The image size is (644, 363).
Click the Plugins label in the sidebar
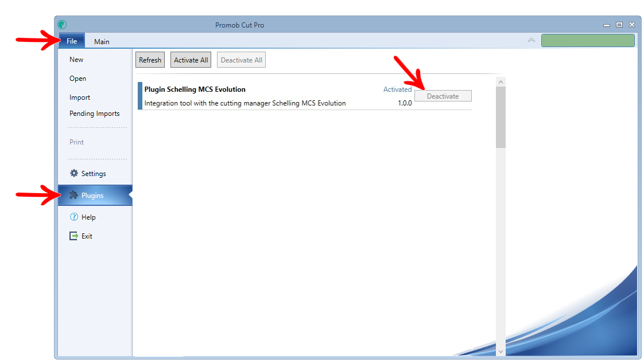pos(92,195)
